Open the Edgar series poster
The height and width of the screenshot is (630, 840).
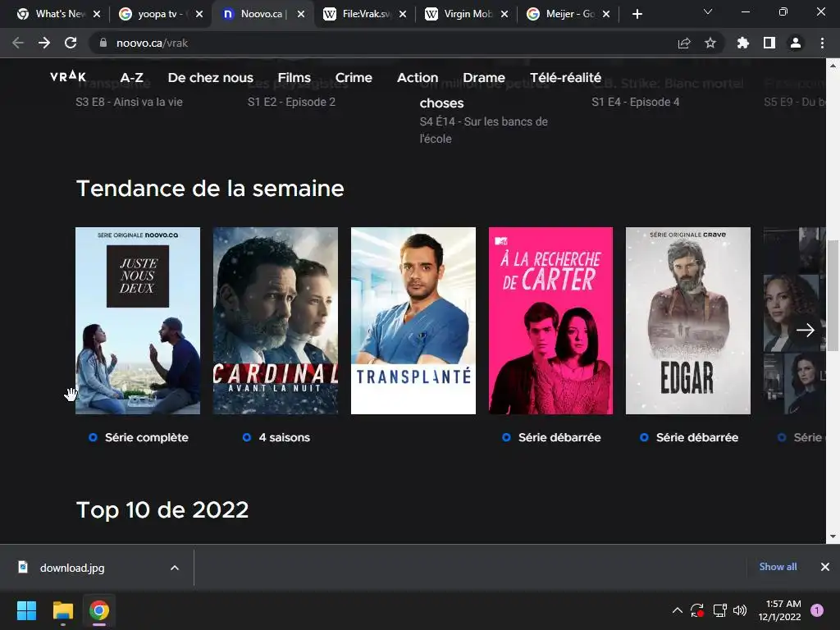point(688,321)
